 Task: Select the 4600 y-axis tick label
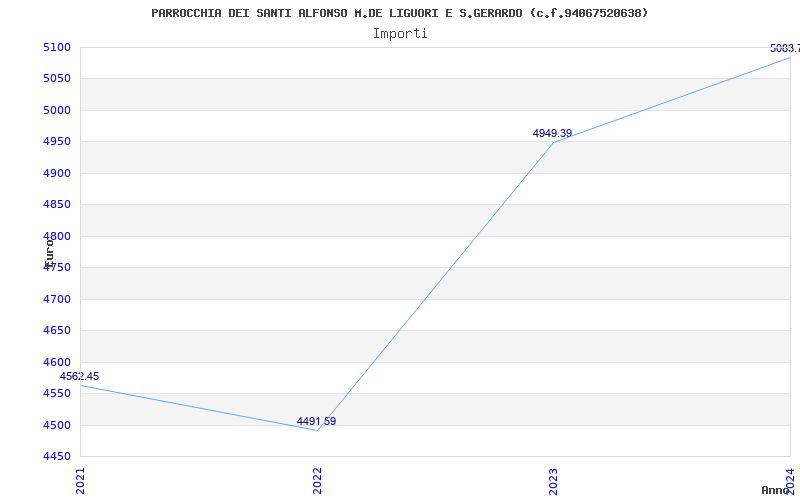click(x=57, y=362)
